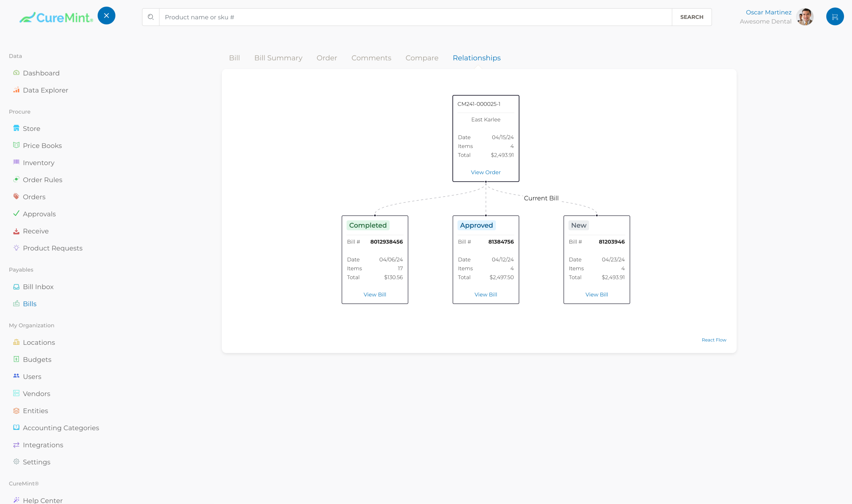Screen dimensions: 852x504
Task: Click the Bill Inbox tray icon
Action: pyautogui.click(x=16, y=287)
